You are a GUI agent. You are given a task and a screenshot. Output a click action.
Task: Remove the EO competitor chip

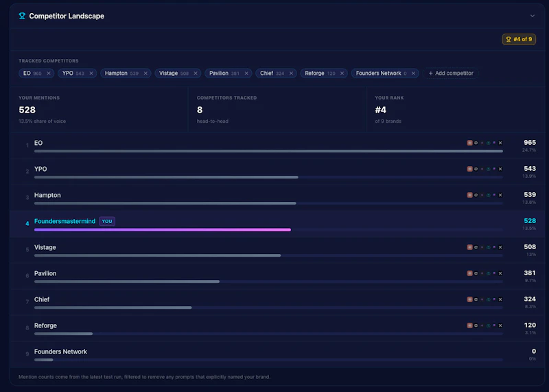point(49,73)
